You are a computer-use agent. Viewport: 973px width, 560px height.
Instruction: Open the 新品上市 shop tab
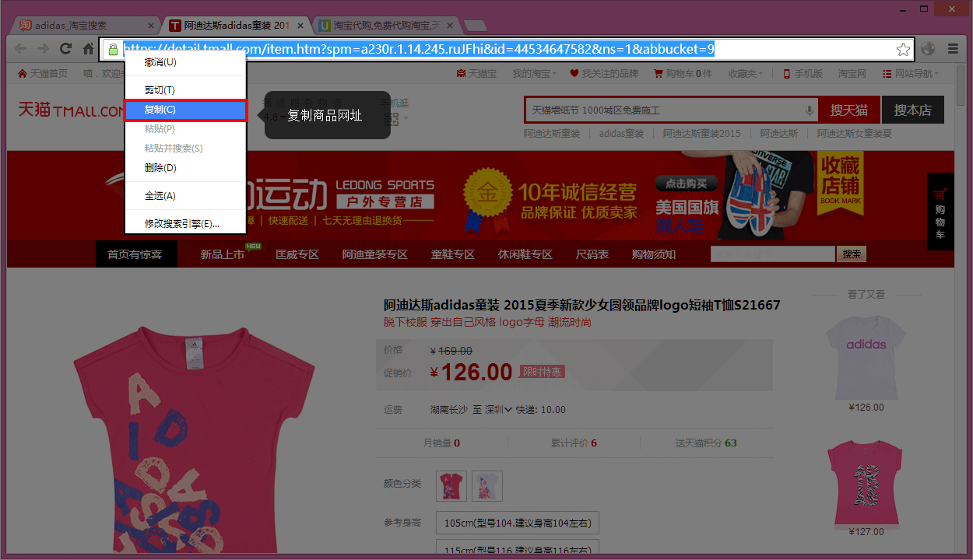(x=223, y=254)
